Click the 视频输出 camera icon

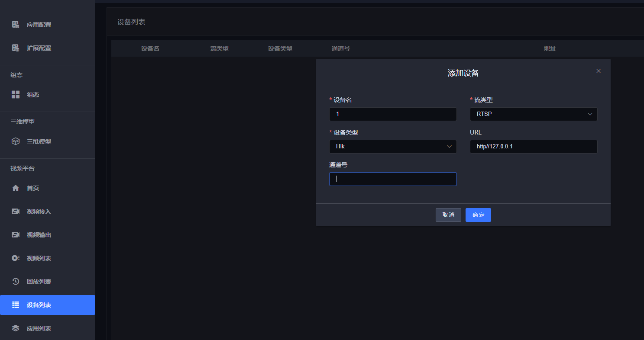click(x=16, y=235)
